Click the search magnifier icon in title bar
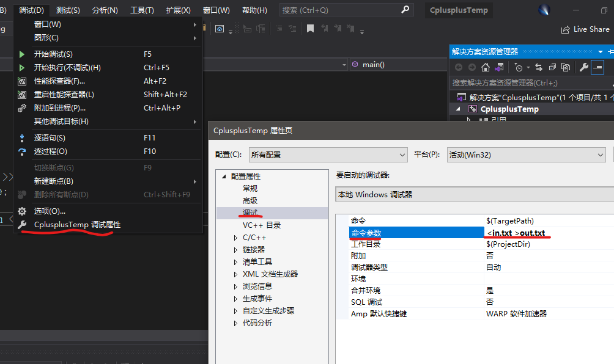The height and width of the screenshot is (364, 614). pyautogui.click(x=405, y=9)
